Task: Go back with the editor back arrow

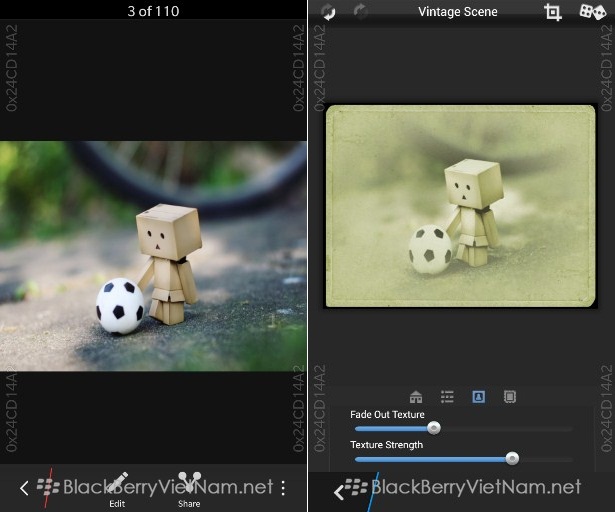Action: [x=339, y=492]
